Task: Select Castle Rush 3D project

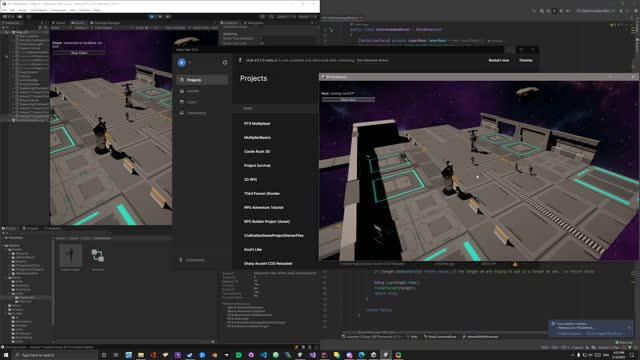Action: click(257, 151)
